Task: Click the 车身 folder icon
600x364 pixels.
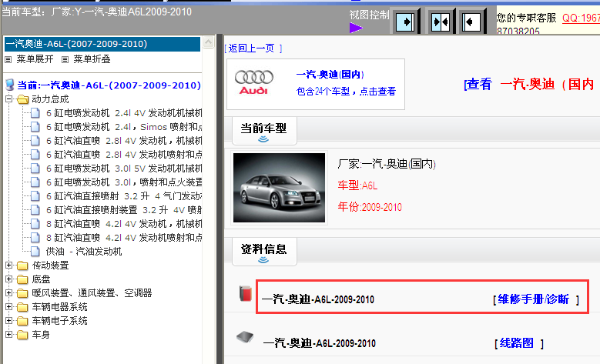Action: point(22,335)
